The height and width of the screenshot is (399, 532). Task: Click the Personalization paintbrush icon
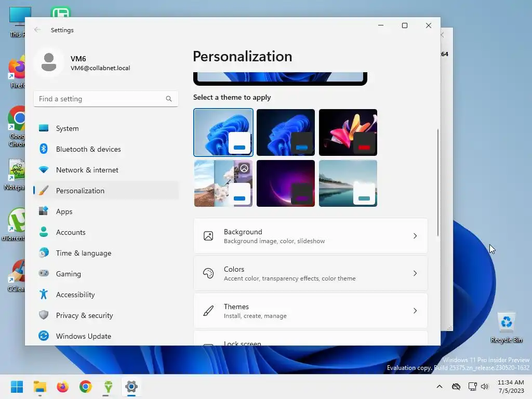[x=44, y=190]
